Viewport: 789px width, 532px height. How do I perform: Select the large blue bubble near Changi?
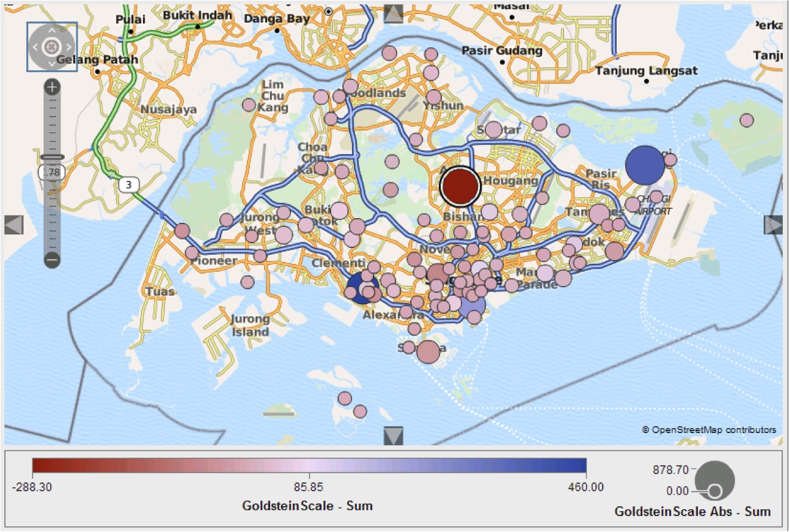click(645, 165)
